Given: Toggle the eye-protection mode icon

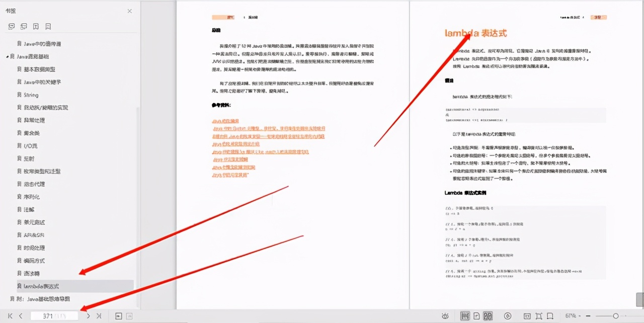Looking at the screenshot, I should pos(445,316).
